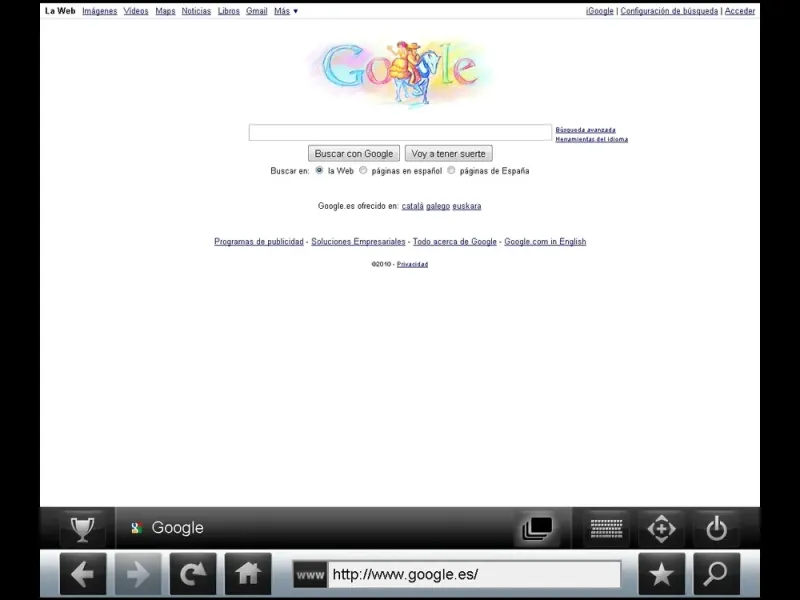
Task: Go back with the left arrow button
Action: 83,574
